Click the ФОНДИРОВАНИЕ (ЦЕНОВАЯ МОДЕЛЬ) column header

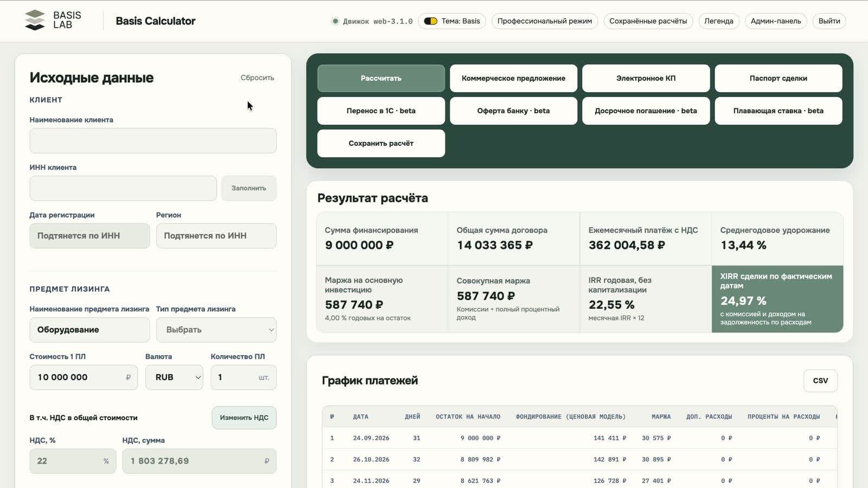[x=571, y=417]
